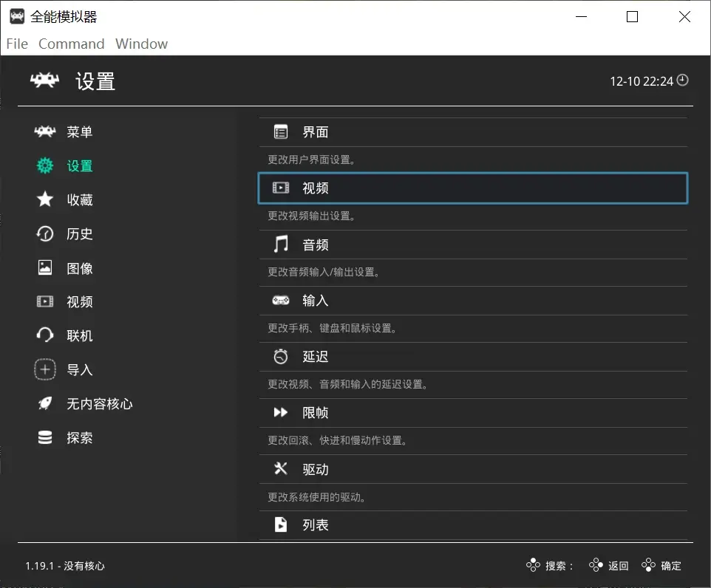Click the 确定 confirm button
This screenshot has width=711, height=588.
[x=661, y=565]
